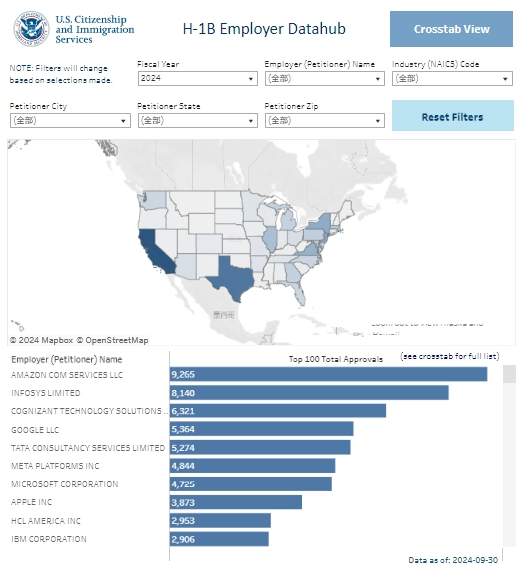Click the IBM Corporation 2,906 bar

pyautogui.click(x=219, y=539)
